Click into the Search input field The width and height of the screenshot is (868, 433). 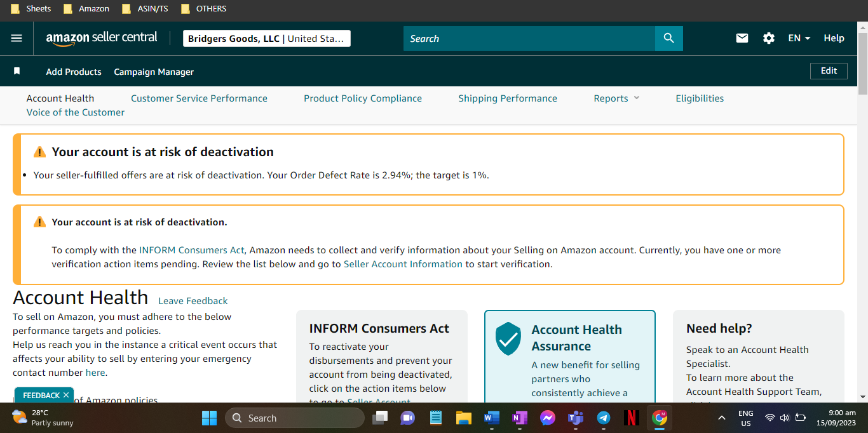pyautogui.click(x=529, y=38)
